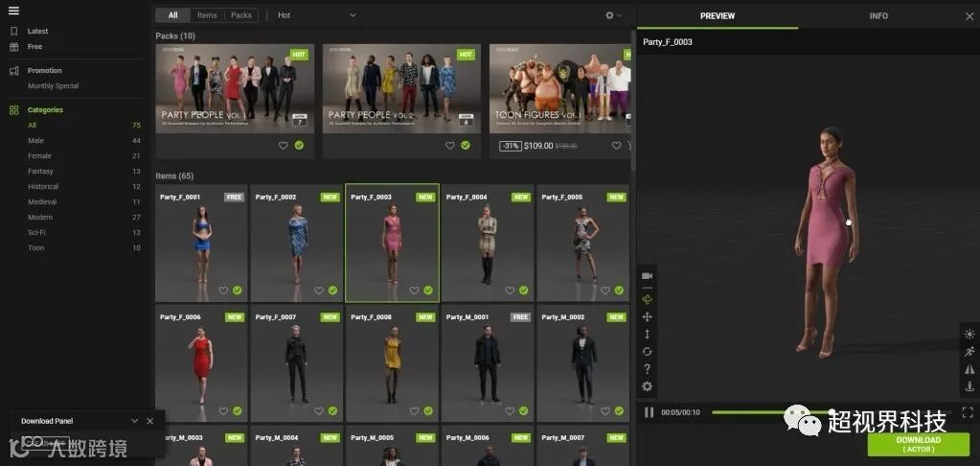Click the heart on Party_F_0001
The width and height of the screenshot is (980, 466).
click(x=223, y=291)
